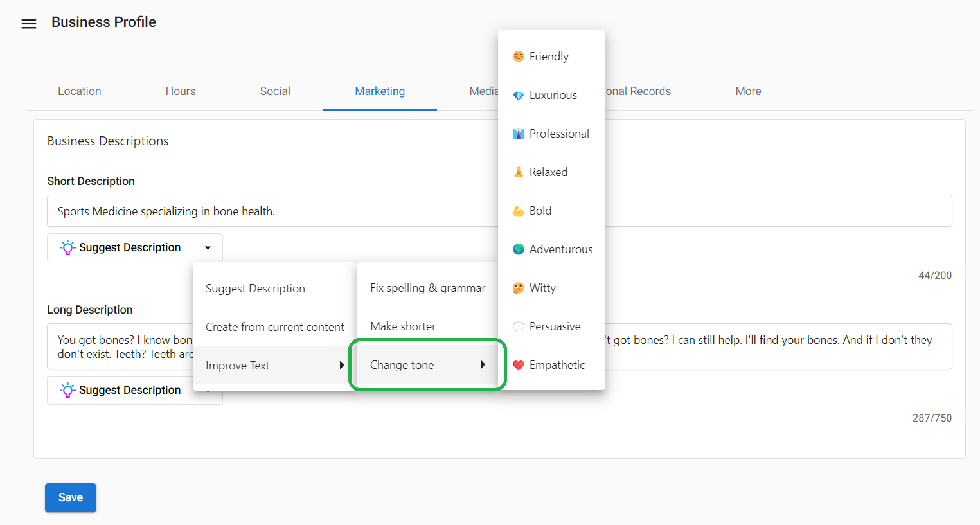Select the Friendly tone emoji option
The width and height of the screenshot is (980, 525).
pyautogui.click(x=548, y=57)
